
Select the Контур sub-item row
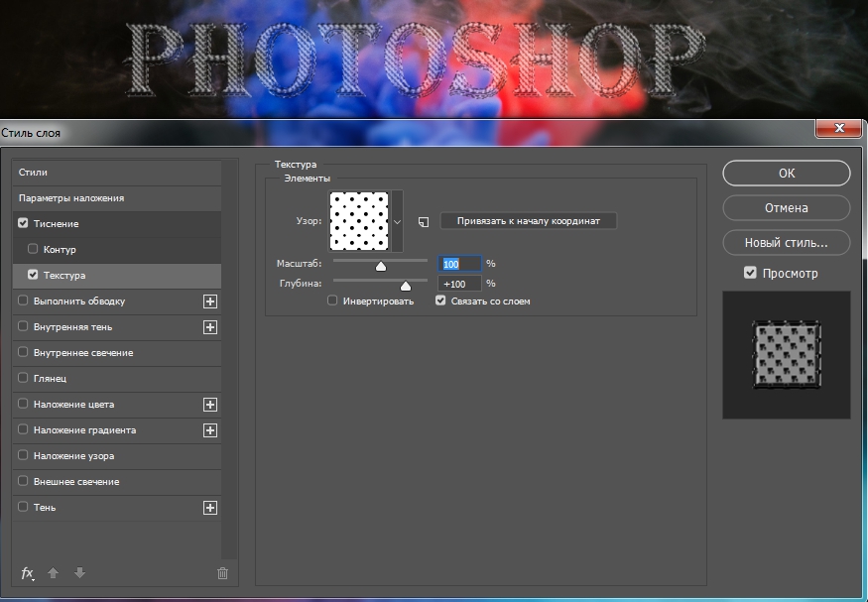[117, 250]
